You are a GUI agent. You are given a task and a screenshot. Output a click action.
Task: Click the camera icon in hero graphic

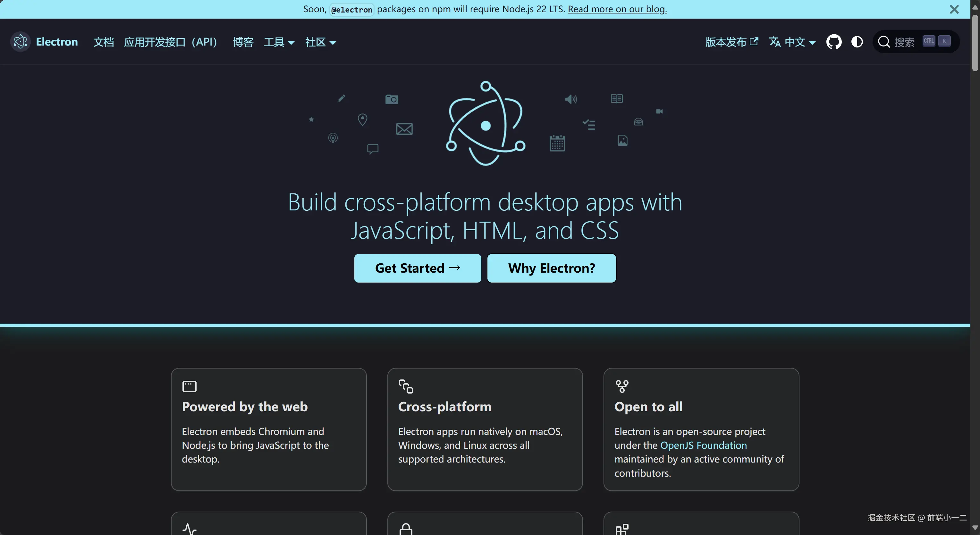[x=392, y=99]
